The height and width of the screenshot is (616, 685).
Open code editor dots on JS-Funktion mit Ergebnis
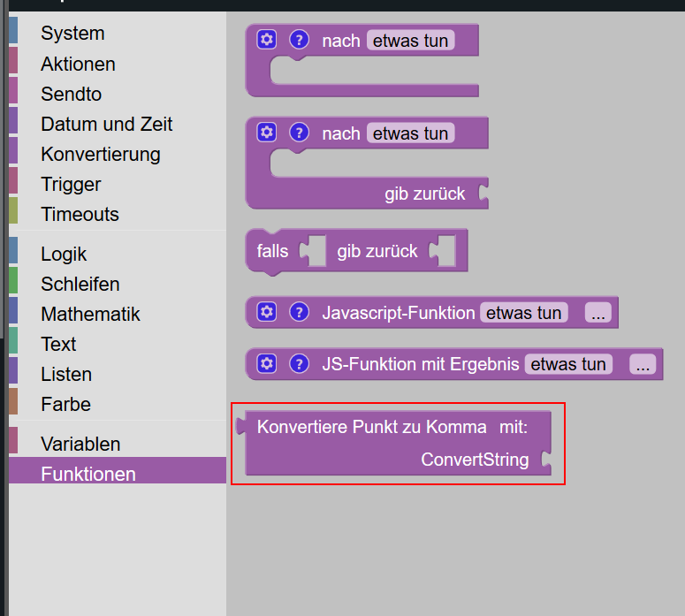[x=643, y=364]
